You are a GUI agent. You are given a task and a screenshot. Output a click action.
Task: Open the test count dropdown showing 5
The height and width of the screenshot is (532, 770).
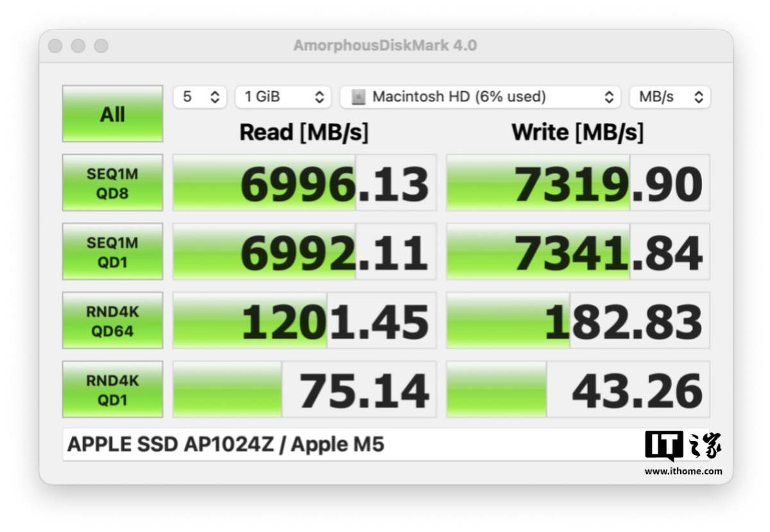(200, 97)
